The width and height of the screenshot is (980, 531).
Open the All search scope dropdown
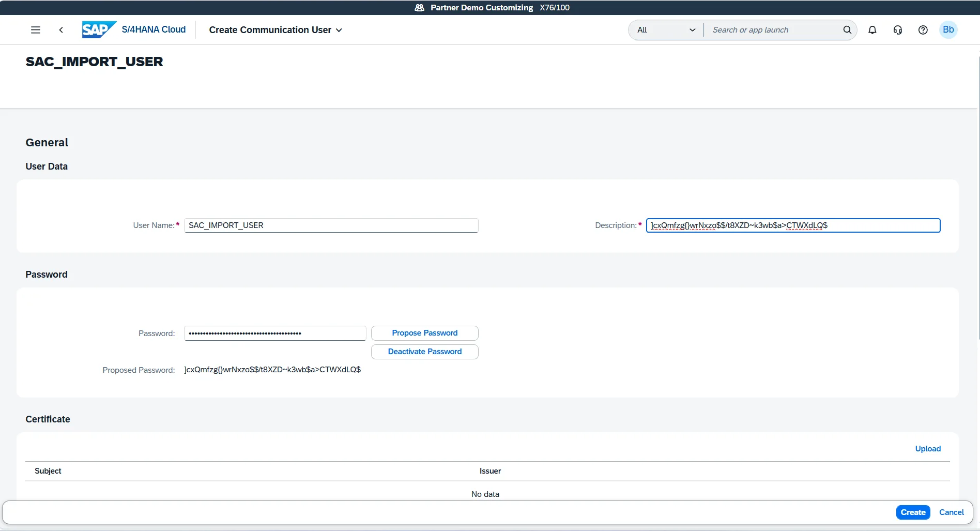tap(666, 30)
